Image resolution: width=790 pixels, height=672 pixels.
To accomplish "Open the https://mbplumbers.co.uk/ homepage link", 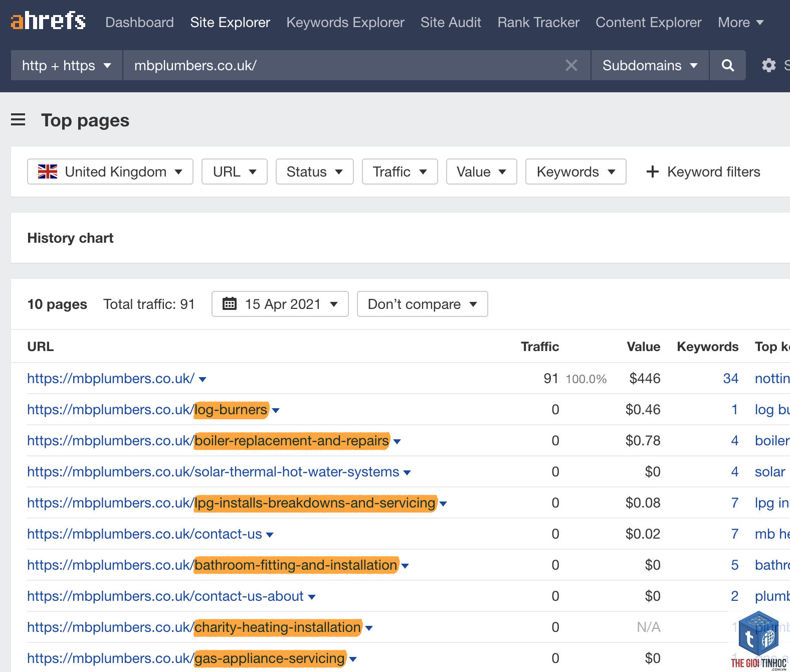I will [x=111, y=378].
